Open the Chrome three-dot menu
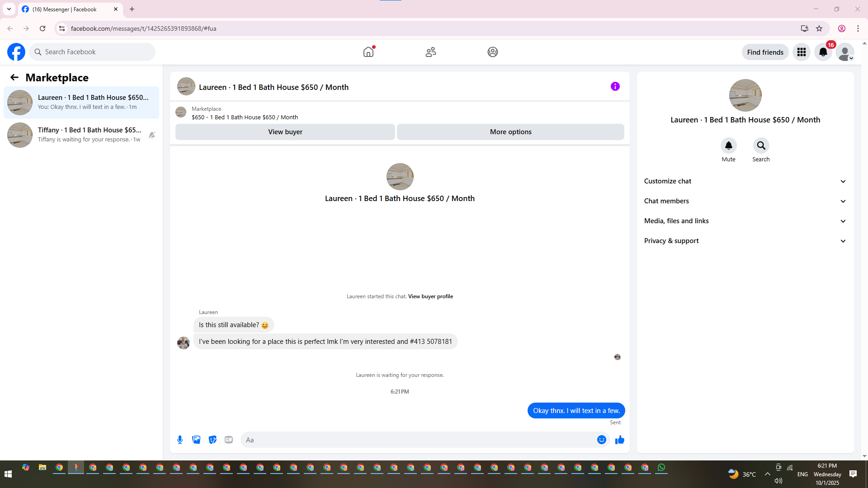 858,28
